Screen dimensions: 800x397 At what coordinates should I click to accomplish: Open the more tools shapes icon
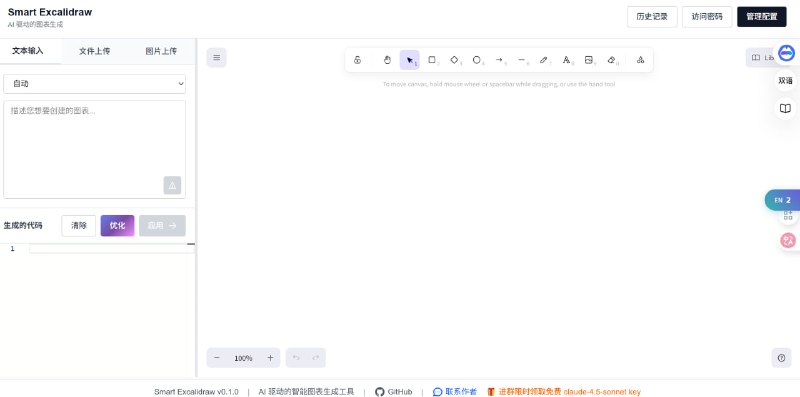[640, 60]
